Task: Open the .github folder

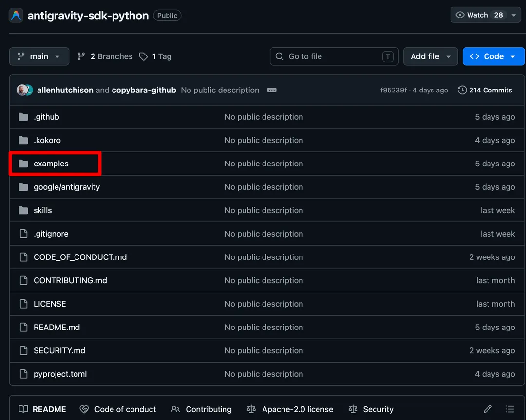Action: (x=46, y=117)
